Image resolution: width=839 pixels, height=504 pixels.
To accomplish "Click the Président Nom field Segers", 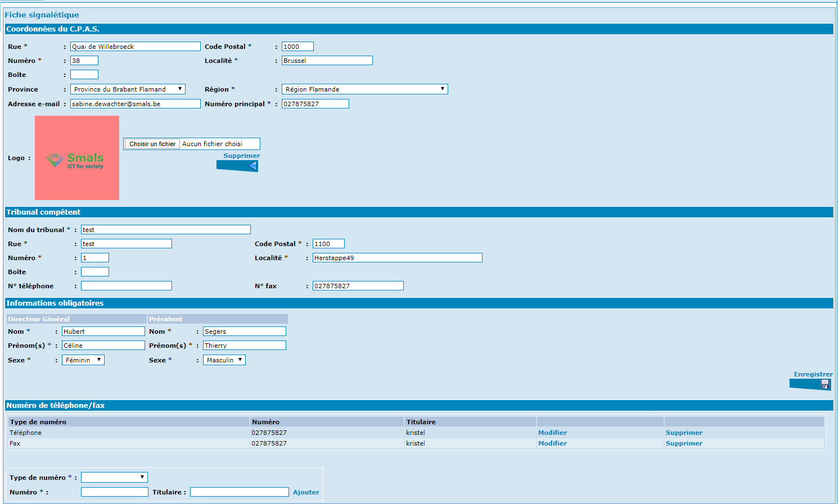I will tap(245, 332).
